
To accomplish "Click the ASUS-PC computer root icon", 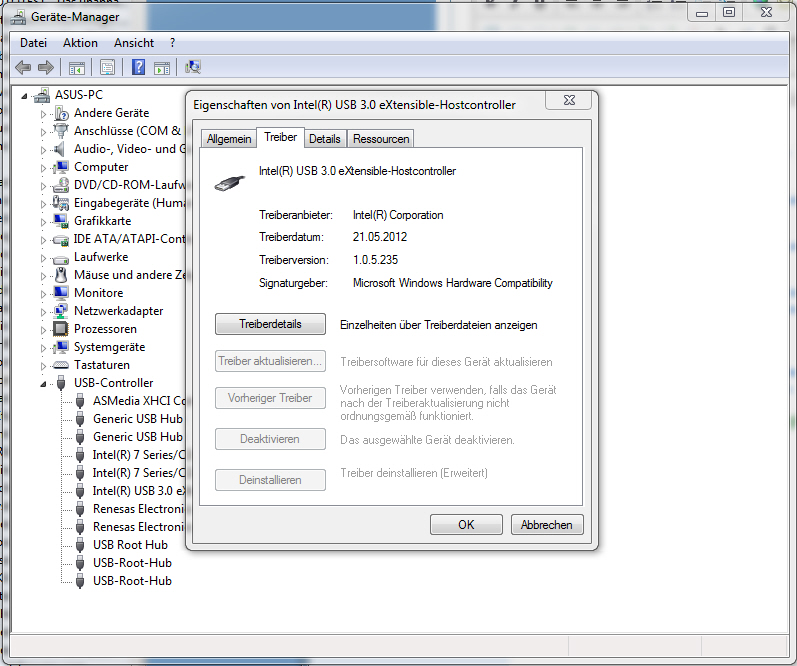I will pyautogui.click(x=43, y=95).
